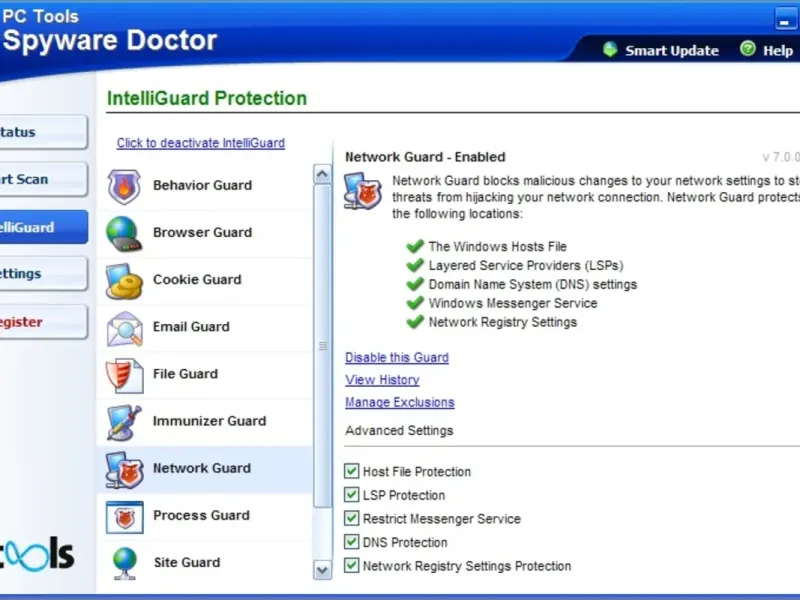This screenshot has height=600, width=800.
Task: Click the Site Guard globe icon
Action: point(125,564)
